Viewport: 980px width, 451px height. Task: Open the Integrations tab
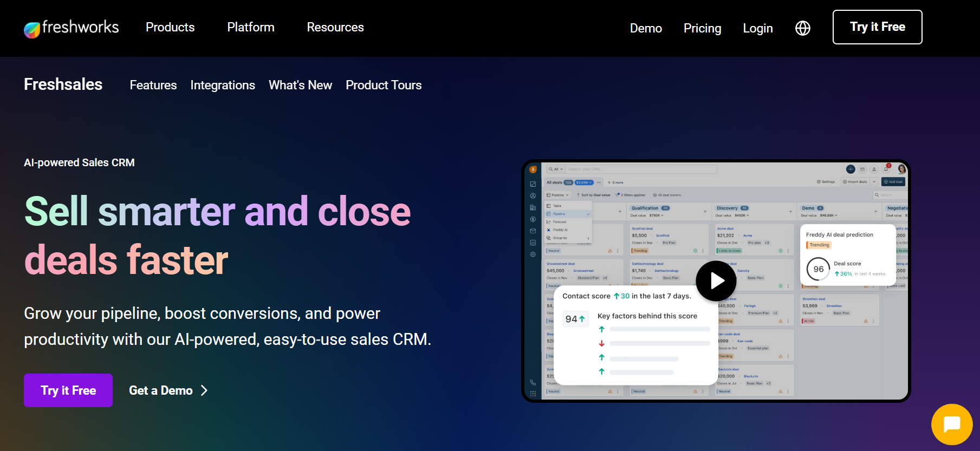[x=223, y=85]
